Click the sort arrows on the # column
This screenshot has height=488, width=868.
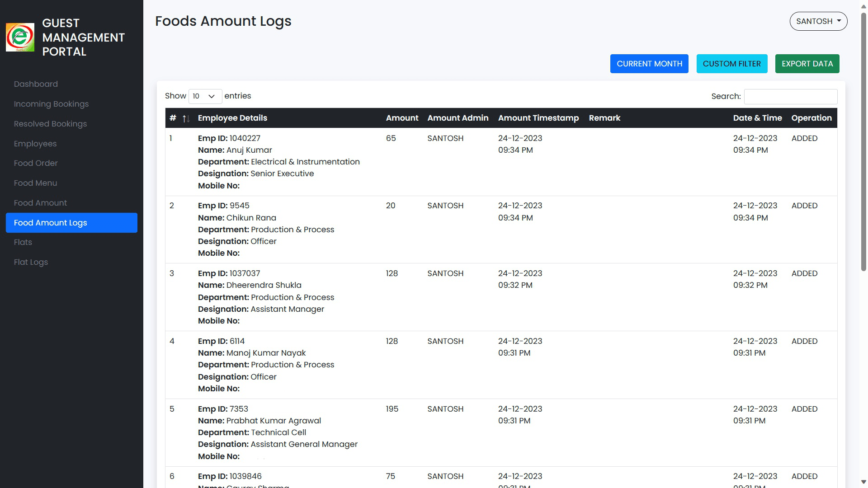[185, 118]
